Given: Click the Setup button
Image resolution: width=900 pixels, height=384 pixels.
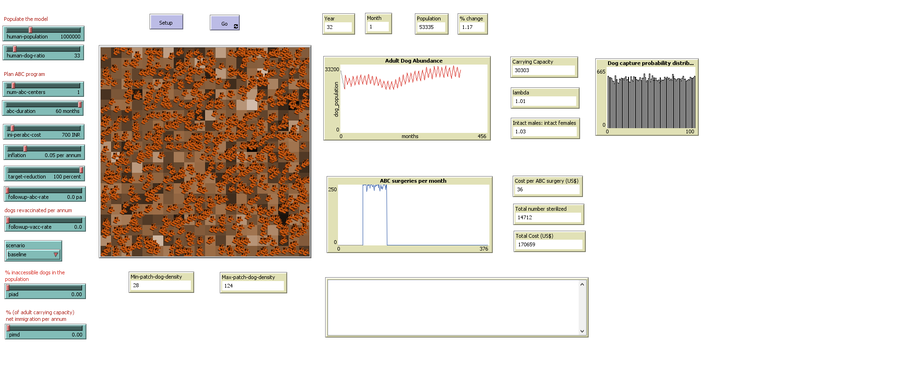Looking at the screenshot, I should tap(166, 22).
